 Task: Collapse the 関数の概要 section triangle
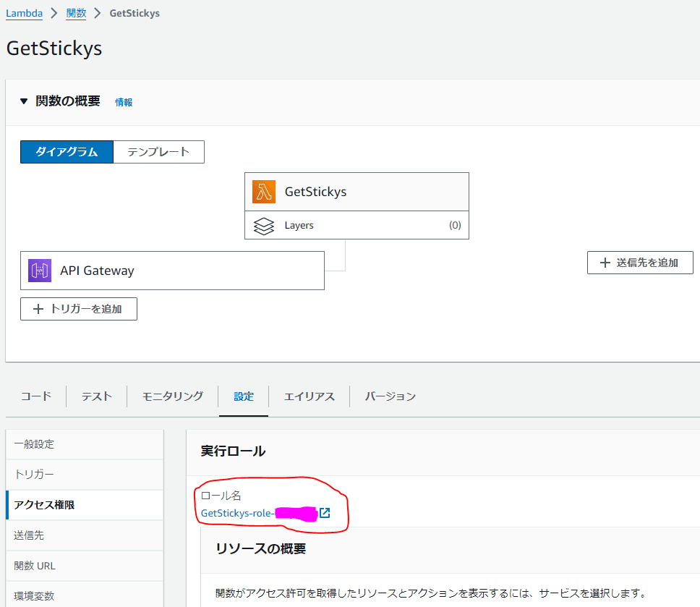point(24,101)
